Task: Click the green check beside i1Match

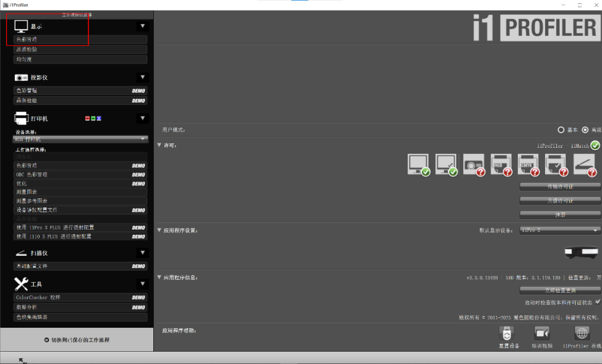Action: pos(595,145)
